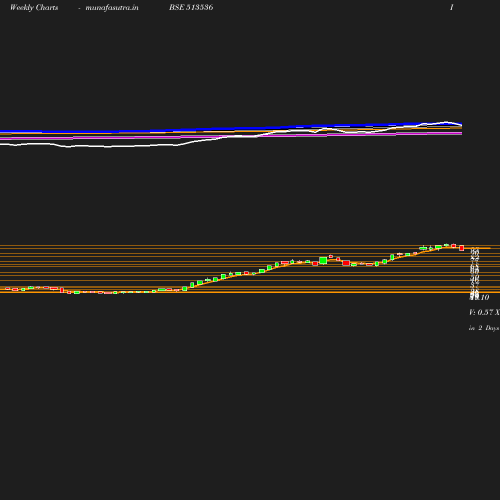Click the "Weekly Charts" title text
This screenshot has width=500, height=500.
tap(34, 8)
